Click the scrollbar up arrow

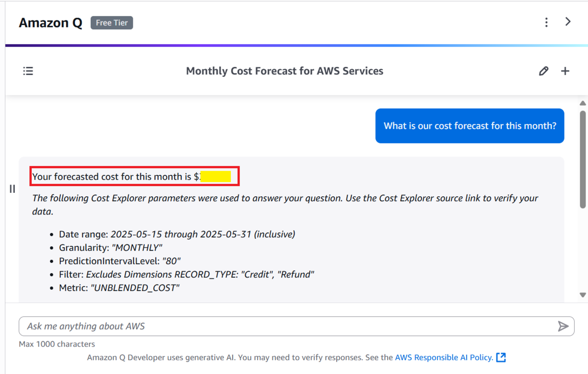(x=583, y=103)
